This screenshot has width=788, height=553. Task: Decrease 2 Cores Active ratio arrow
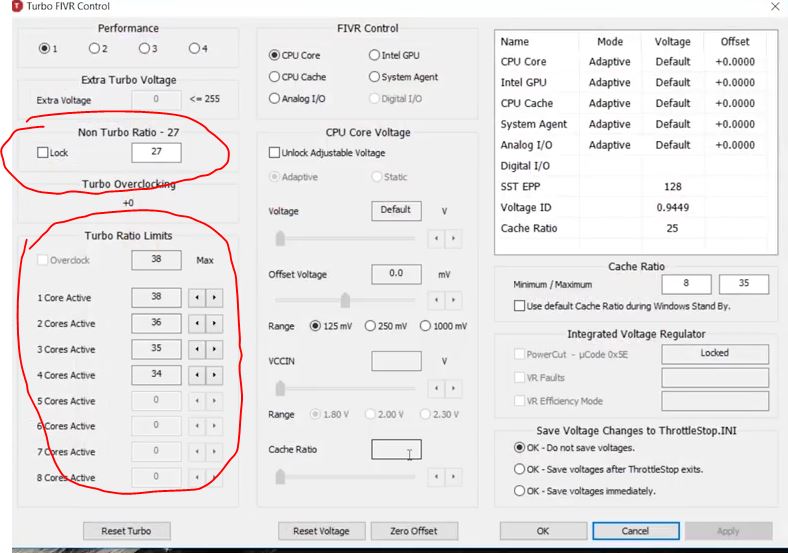point(197,323)
